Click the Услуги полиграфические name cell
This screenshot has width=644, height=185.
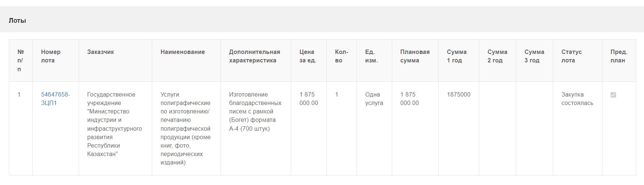click(x=186, y=128)
